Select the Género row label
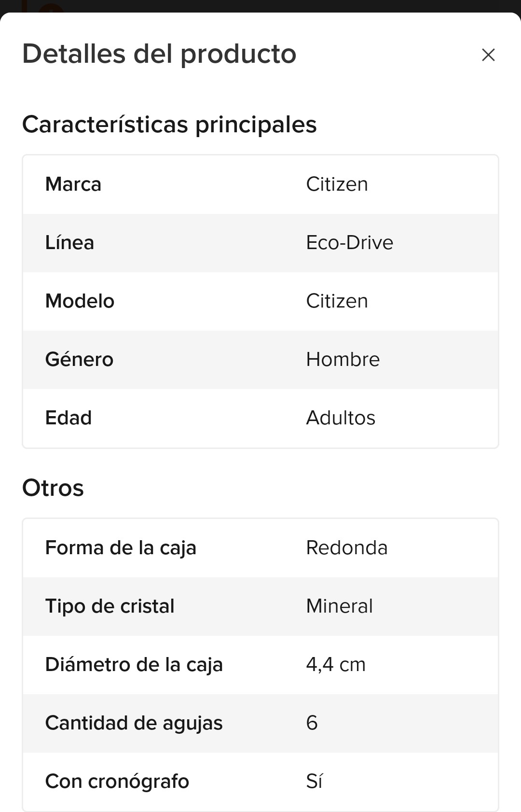The height and width of the screenshot is (812, 521). [79, 360]
